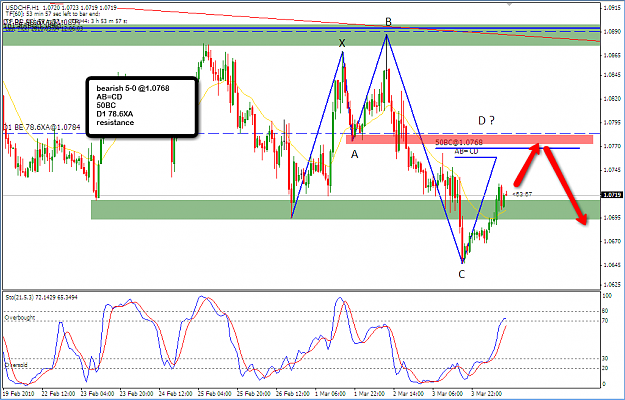Click the '3 Mar 06:00' time axis label

click(447, 393)
